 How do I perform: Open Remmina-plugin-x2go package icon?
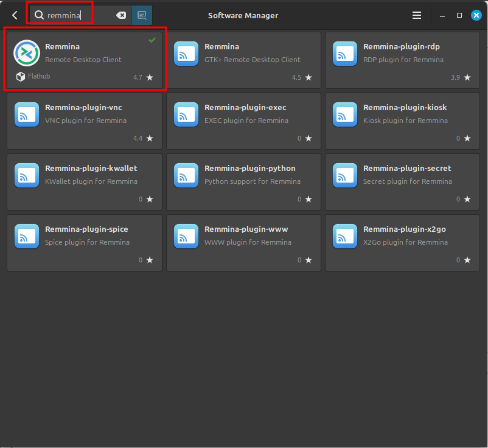point(345,236)
